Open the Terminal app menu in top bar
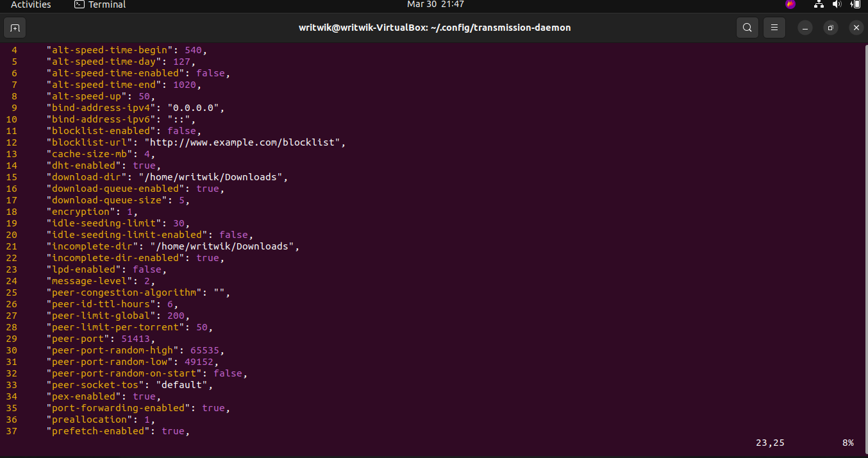Image resolution: width=868 pixels, height=458 pixels. (100, 4)
